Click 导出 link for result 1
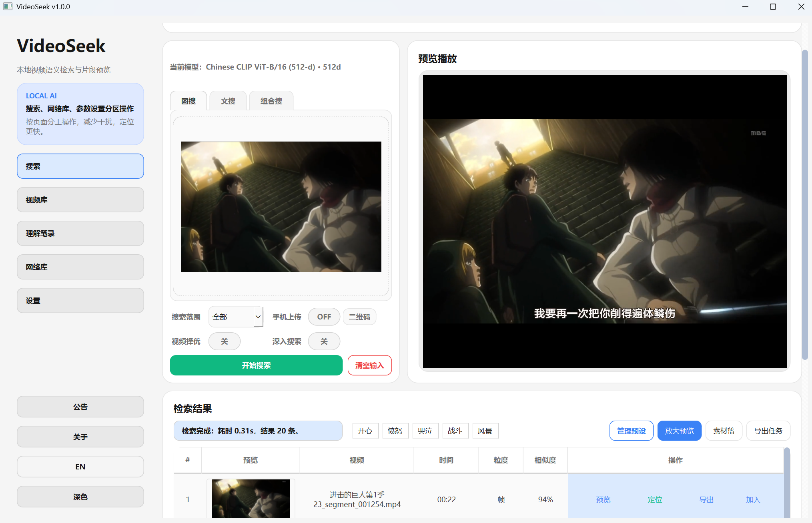Image resolution: width=812 pixels, height=523 pixels. pos(706,499)
